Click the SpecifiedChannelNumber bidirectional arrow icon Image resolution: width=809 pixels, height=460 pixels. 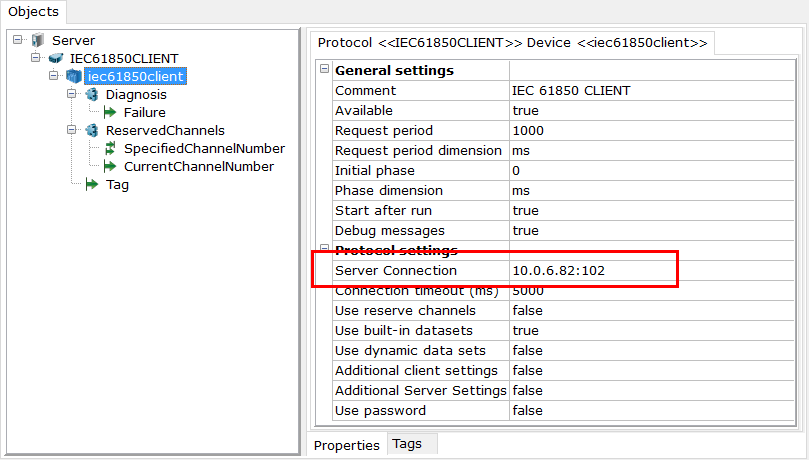[110, 149]
